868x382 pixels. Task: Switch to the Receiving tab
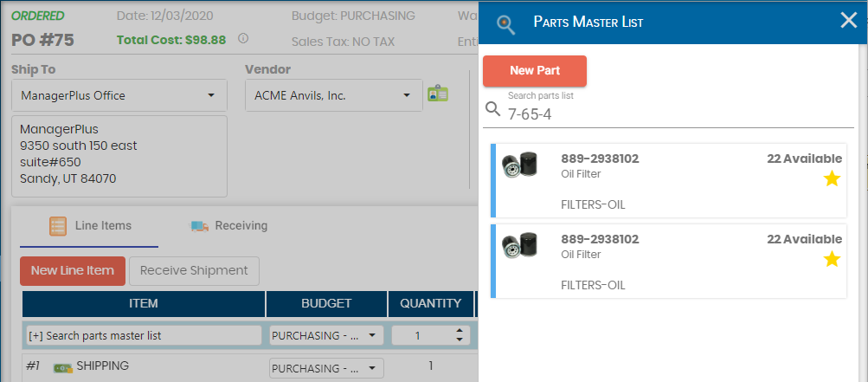(229, 226)
